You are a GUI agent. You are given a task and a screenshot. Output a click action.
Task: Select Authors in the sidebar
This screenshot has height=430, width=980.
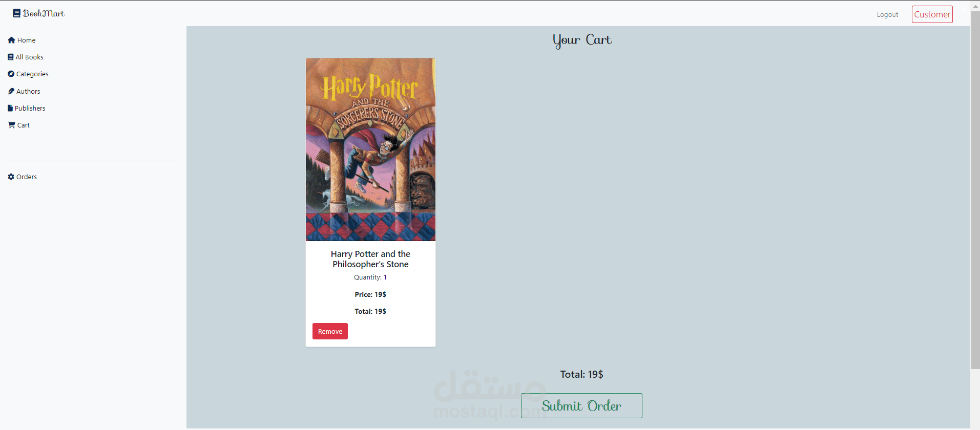click(28, 91)
